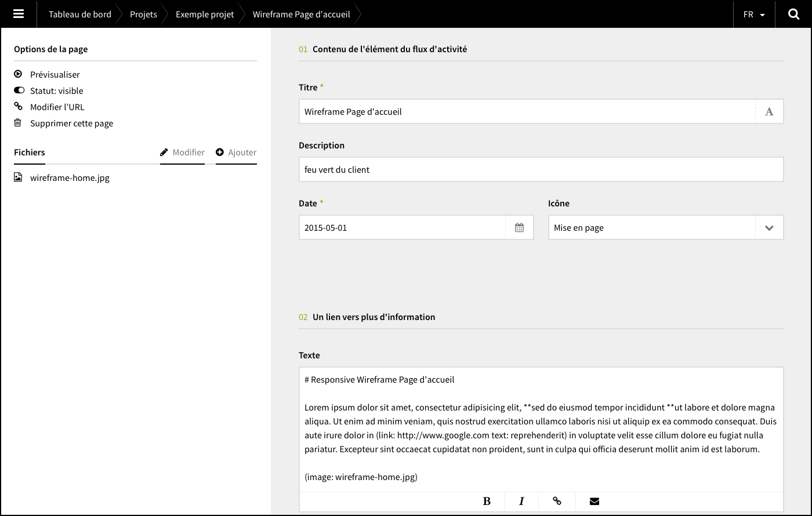
Task: Click the Fichiers heading
Action: (x=30, y=152)
